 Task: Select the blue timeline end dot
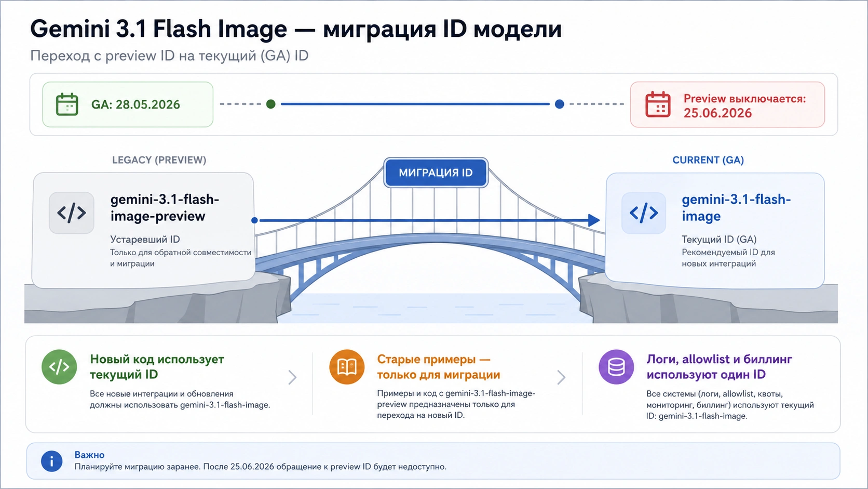click(x=559, y=104)
